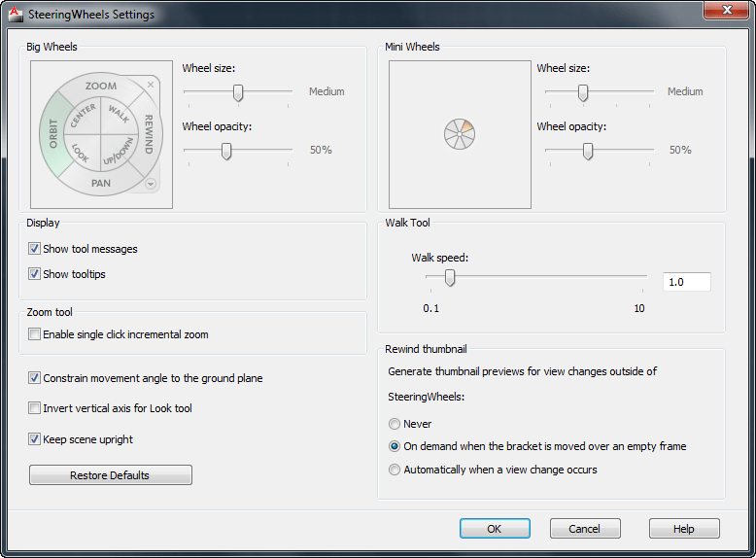Click the 10 label under Walk speed
The image size is (756, 558).
(639, 308)
